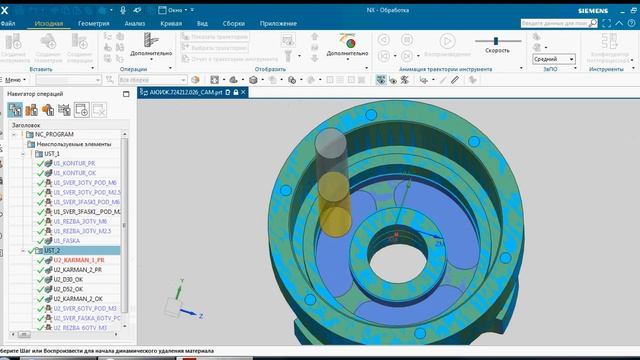Viewport: 640px width, 360px height.
Task: Click the search command input field
Action: pyautogui.click(x=554, y=24)
